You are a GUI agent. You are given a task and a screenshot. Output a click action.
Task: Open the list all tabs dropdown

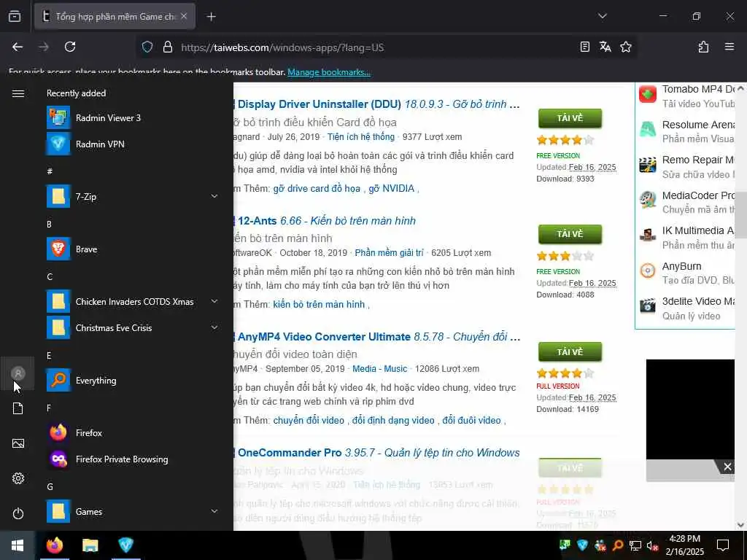[x=602, y=16]
